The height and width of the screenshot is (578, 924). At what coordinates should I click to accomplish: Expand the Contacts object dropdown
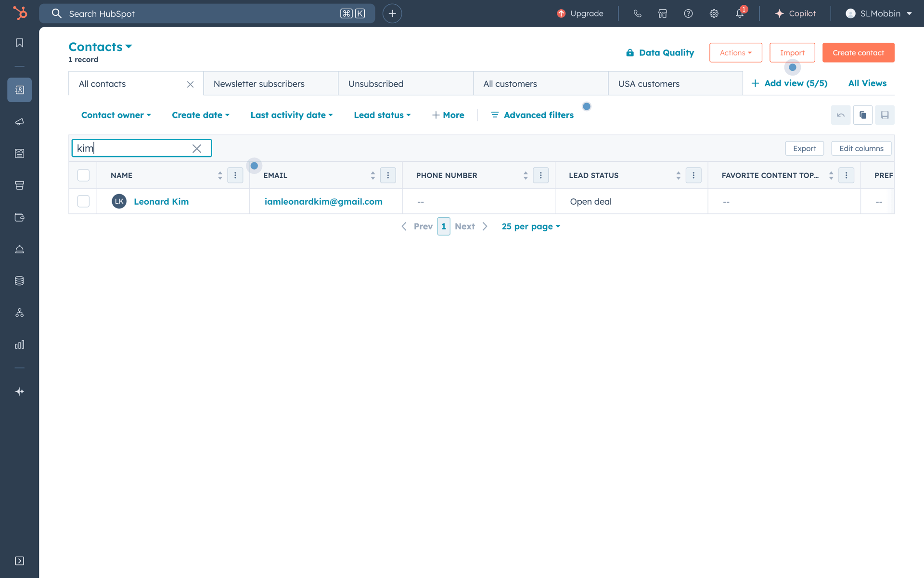coord(100,47)
